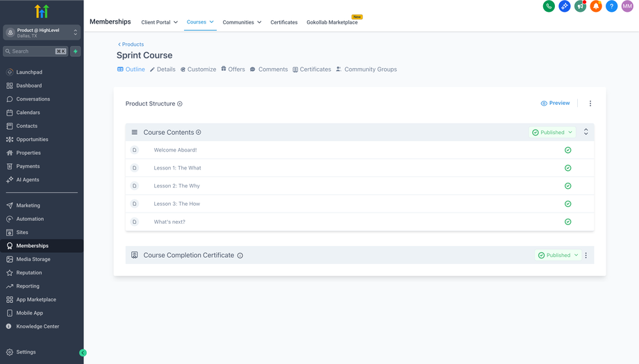Open Gokollab Marketplace nav item
The height and width of the screenshot is (364, 639).
click(332, 22)
